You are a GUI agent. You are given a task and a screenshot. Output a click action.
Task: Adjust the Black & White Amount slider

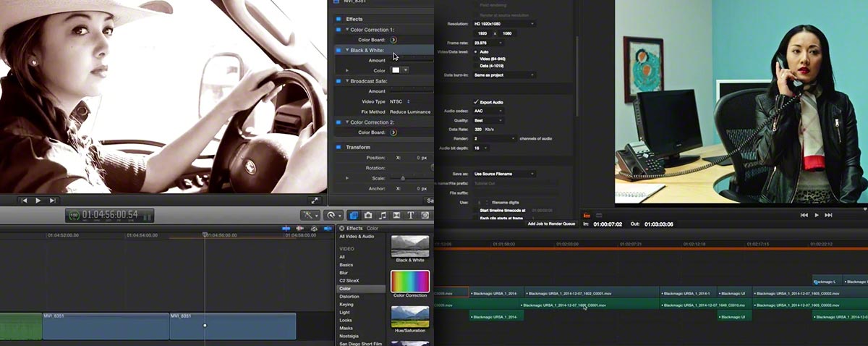(x=412, y=61)
